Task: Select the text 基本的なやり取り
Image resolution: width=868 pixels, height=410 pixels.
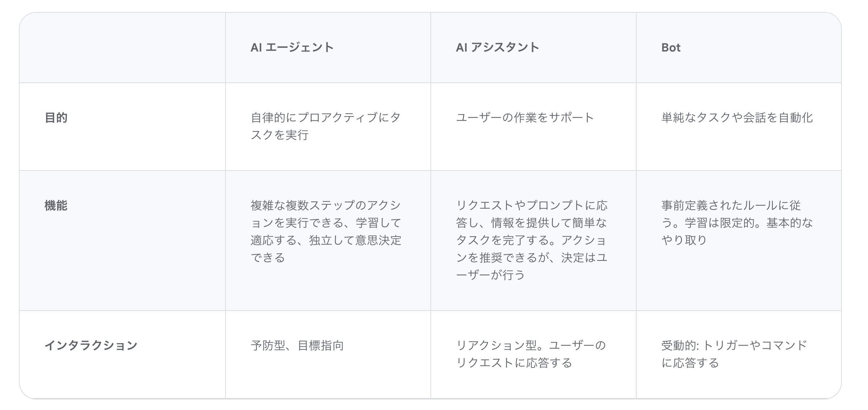Action: click(x=737, y=231)
